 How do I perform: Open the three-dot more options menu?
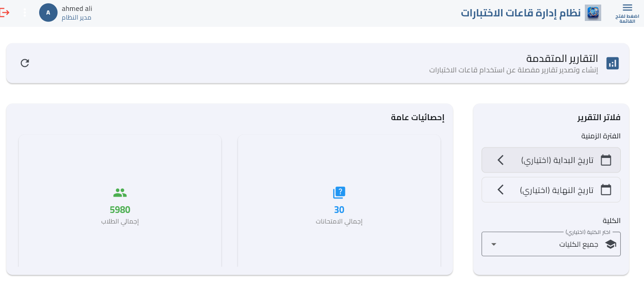pyautogui.click(x=25, y=13)
